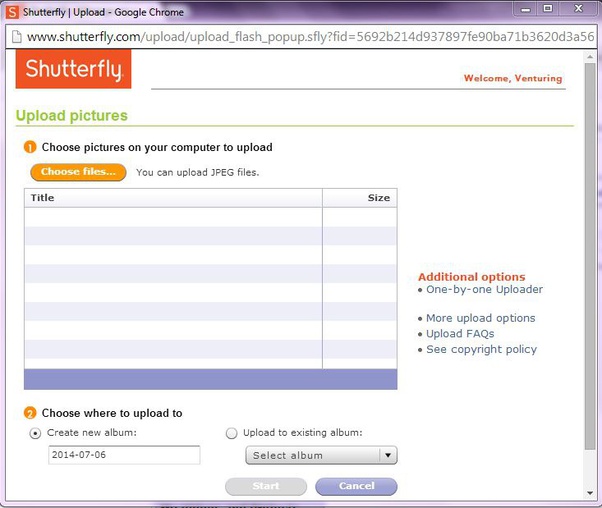602x508 pixels.
Task: Click 'Choose pictures on your computer' text
Action: point(157,147)
